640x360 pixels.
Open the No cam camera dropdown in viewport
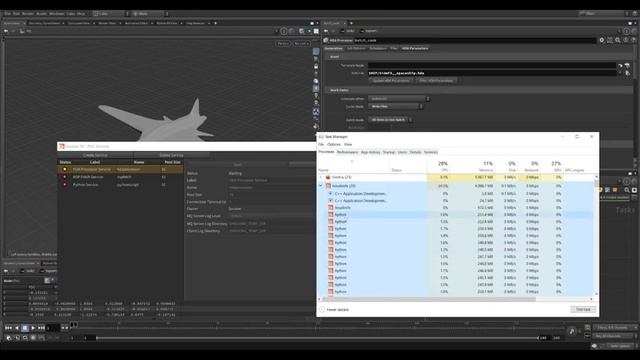pyautogui.click(x=301, y=44)
